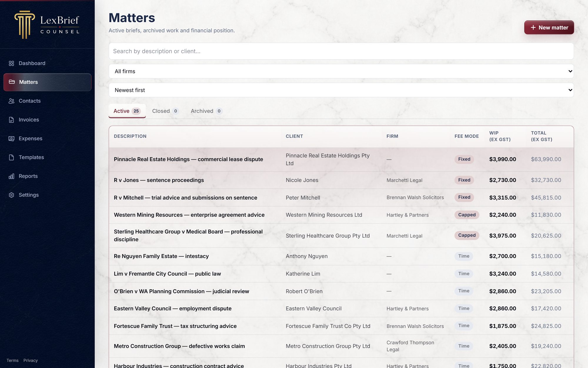Open the All firms dropdown
The image size is (588, 368).
(x=341, y=71)
